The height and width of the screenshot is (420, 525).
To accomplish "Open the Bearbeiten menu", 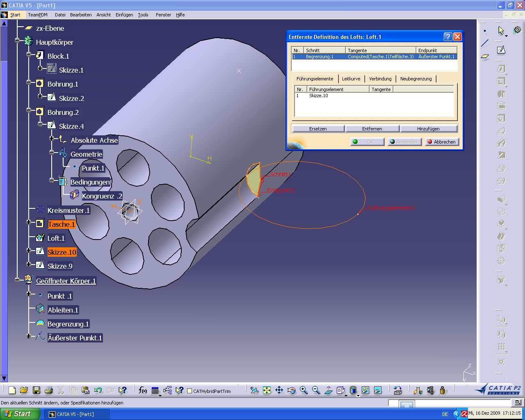I will pyautogui.click(x=81, y=15).
